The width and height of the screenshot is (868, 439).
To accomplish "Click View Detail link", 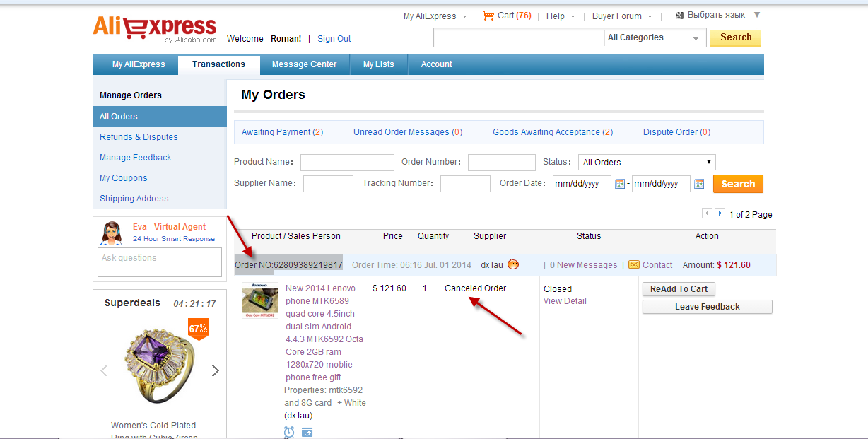I will click(x=565, y=301).
